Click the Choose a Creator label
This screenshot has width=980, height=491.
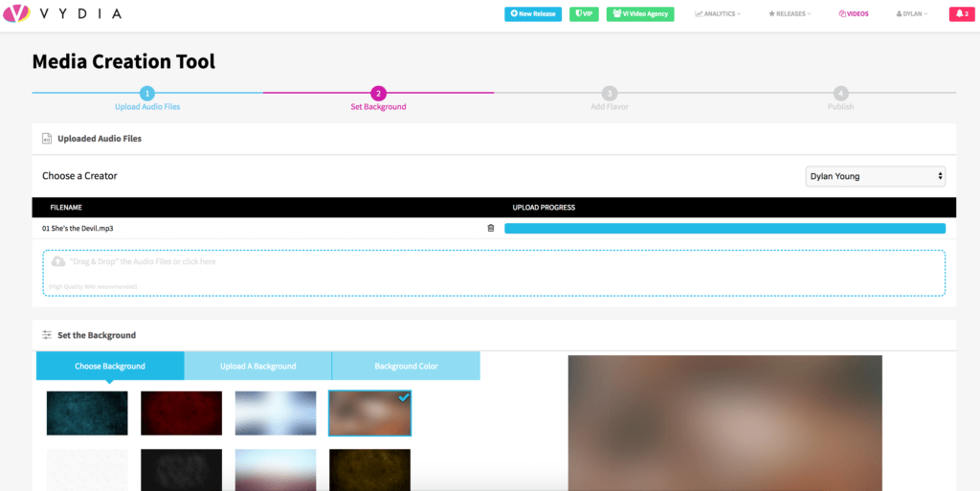79,176
